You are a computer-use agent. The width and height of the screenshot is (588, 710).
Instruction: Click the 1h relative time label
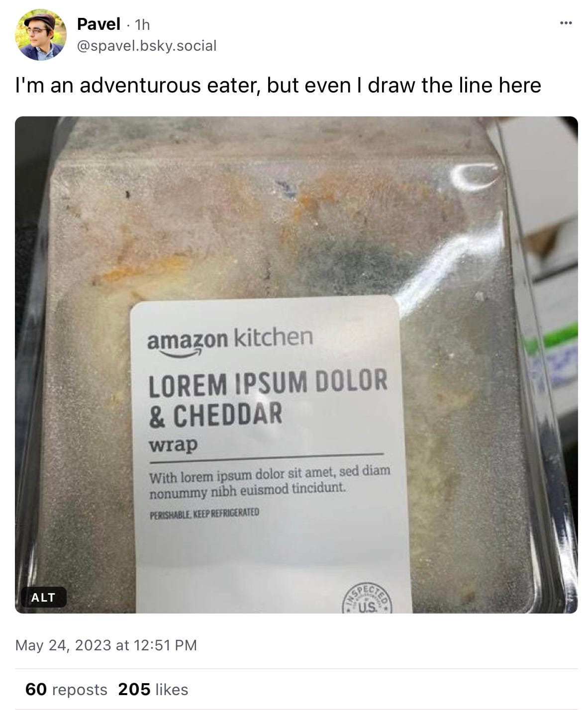142,24
